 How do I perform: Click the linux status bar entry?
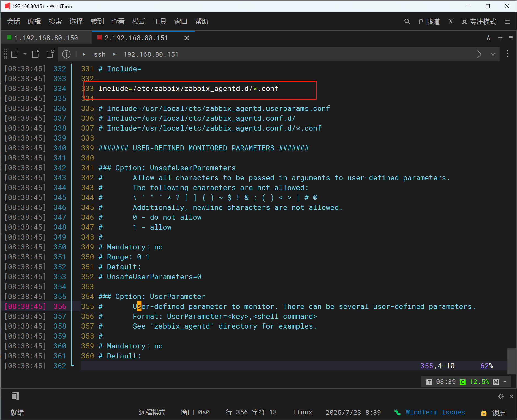pyautogui.click(x=303, y=412)
